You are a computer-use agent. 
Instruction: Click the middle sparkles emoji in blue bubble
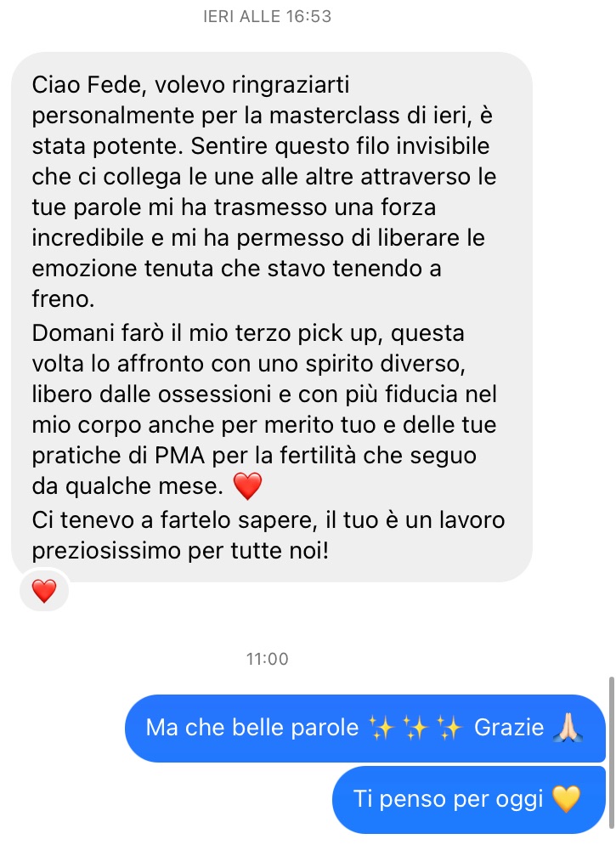click(415, 728)
